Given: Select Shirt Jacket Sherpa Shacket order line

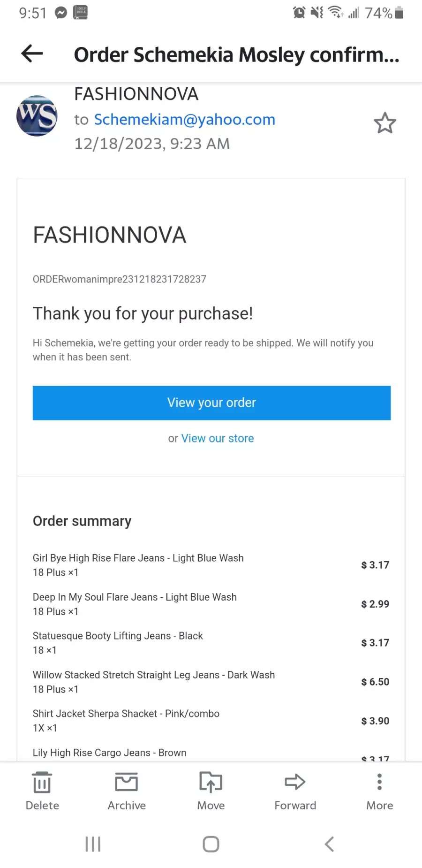Looking at the screenshot, I should click(211, 721).
